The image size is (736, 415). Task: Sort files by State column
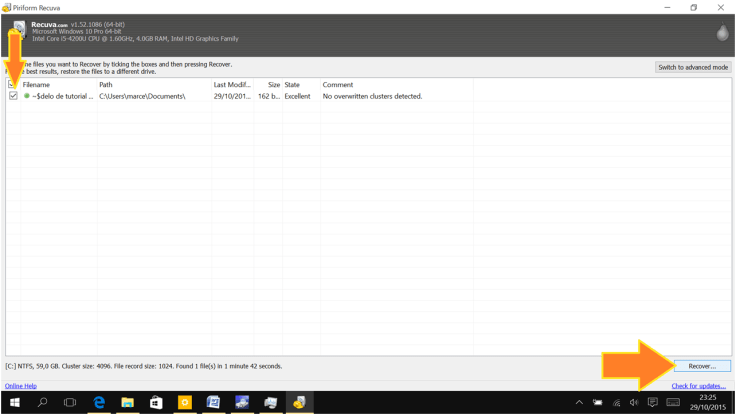click(x=298, y=85)
